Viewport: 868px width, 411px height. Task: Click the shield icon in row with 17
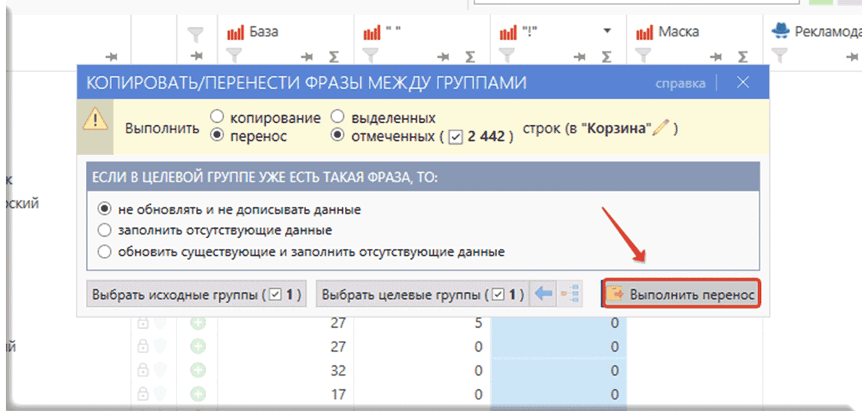click(x=161, y=395)
